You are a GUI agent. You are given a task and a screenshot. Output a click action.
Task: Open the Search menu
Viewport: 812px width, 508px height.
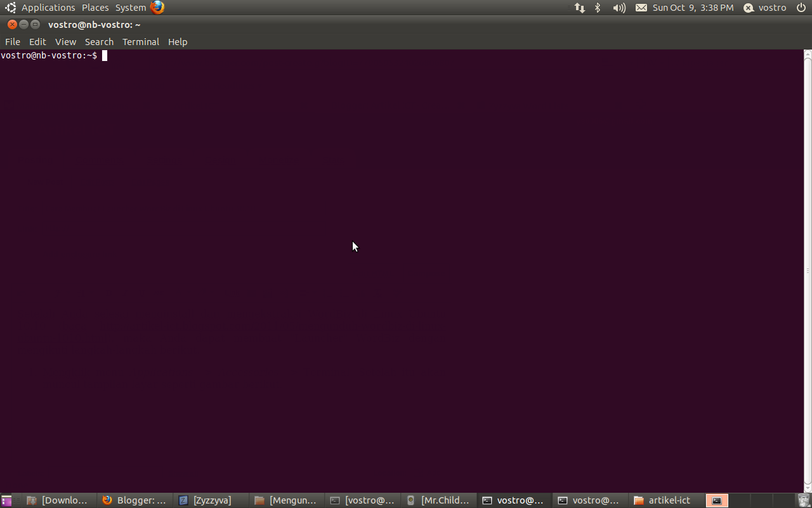(99, 41)
